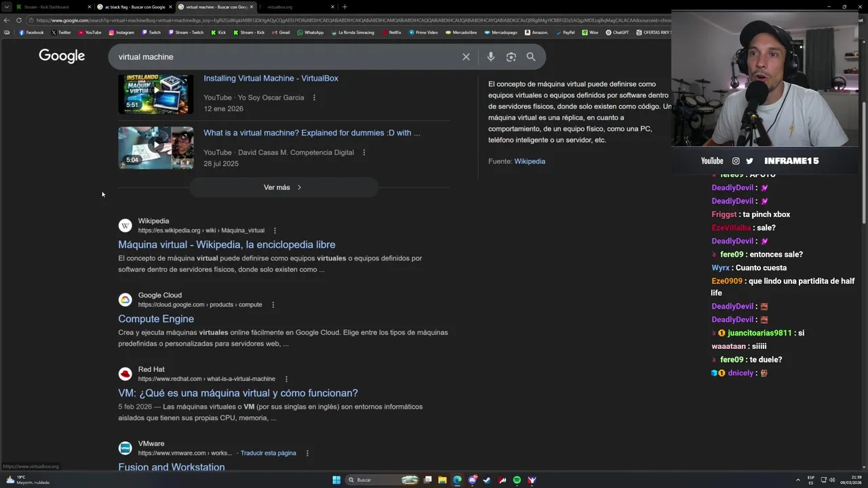Image resolution: width=868 pixels, height=488 pixels.
Task: Click chat message 'Cuanto cuesta'
Action: [x=761, y=268]
